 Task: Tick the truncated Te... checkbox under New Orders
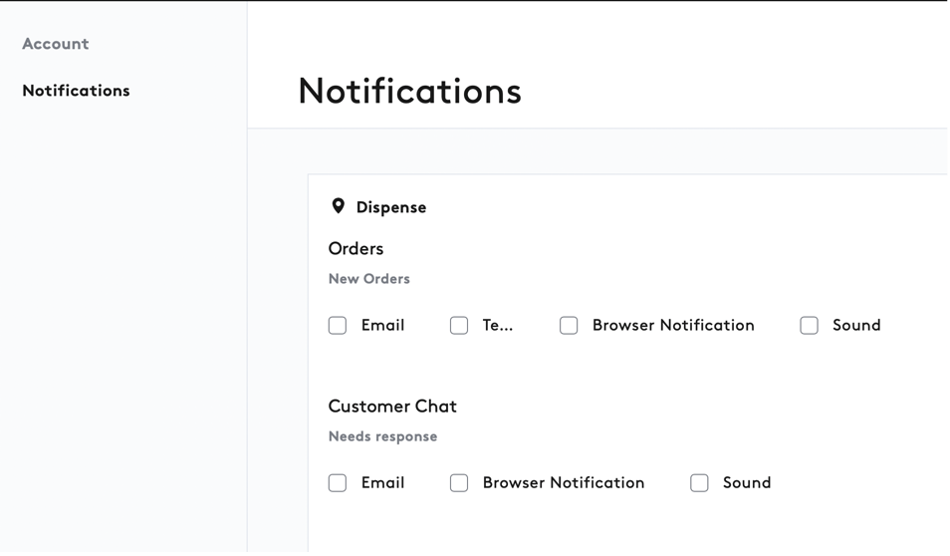point(459,325)
